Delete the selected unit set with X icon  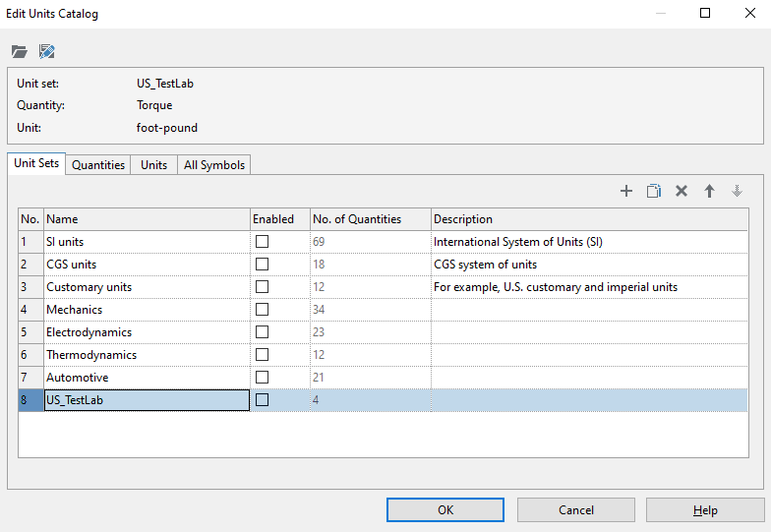pos(681,191)
